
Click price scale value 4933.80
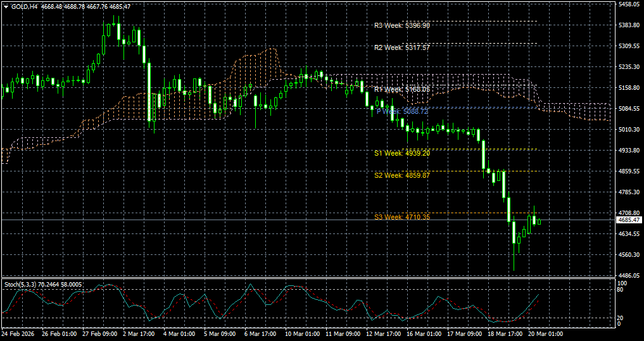pos(629,151)
